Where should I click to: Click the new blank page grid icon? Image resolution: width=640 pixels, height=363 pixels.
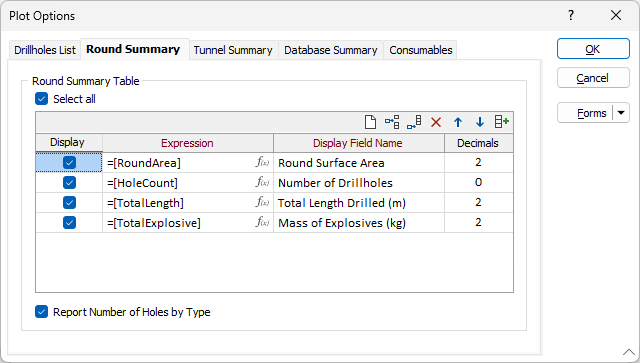370,122
